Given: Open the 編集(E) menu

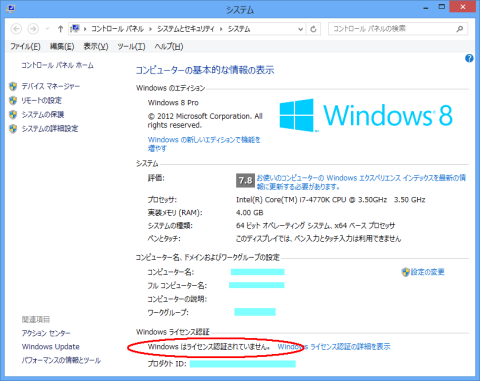Looking at the screenshot, I should click(62, 46).
